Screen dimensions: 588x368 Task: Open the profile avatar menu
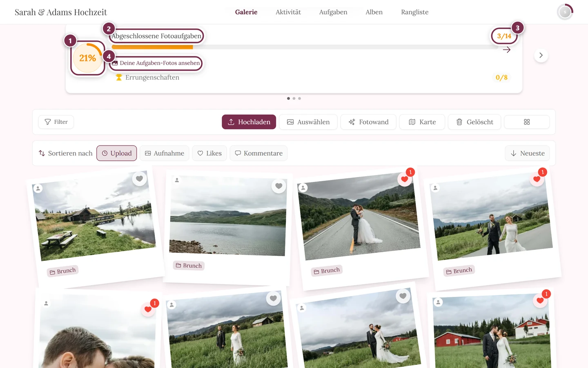pyautogui.click(x=565, y=12)
